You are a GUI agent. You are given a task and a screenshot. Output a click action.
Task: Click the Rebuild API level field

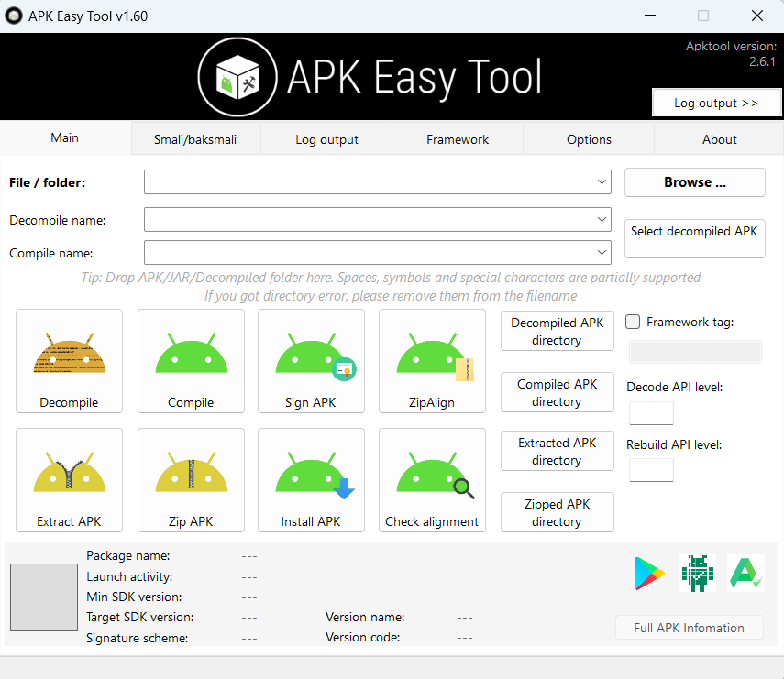651,470
